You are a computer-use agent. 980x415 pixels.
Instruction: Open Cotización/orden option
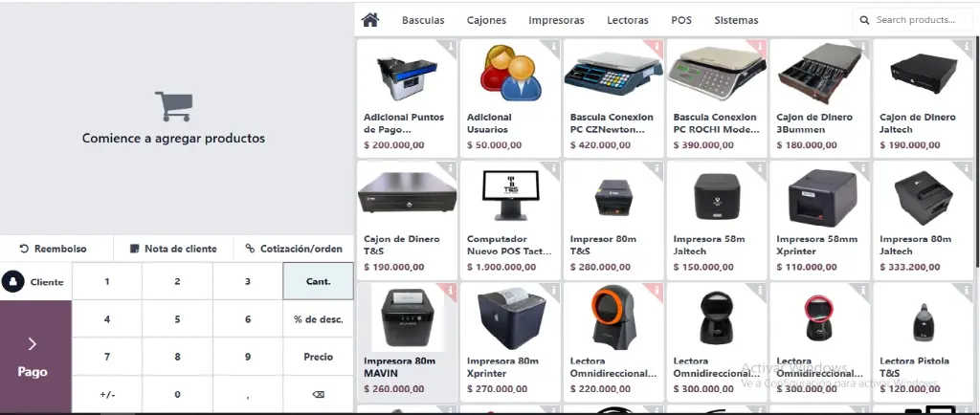click(x=294, y=249)
